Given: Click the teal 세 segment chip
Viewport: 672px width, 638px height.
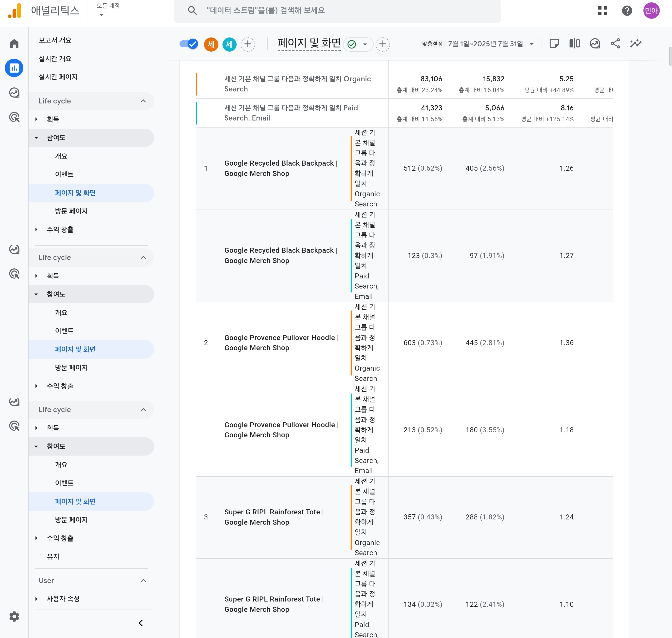Looking at the screenshot, I should pos(229,44).
